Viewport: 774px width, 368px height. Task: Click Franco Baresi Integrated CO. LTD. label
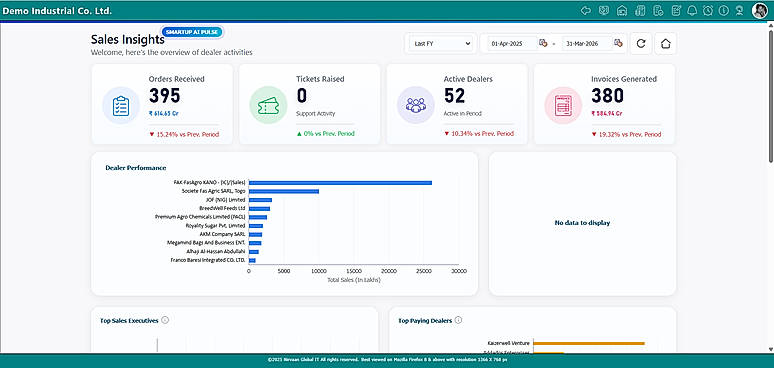coord(208,259)
